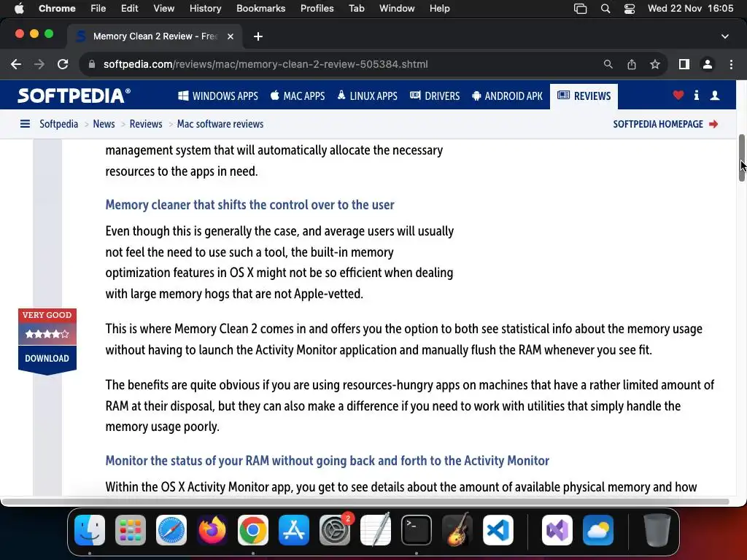747x560 pixels.
Task: Click the red heart favorites icon
Action: (x=678, y=96)
